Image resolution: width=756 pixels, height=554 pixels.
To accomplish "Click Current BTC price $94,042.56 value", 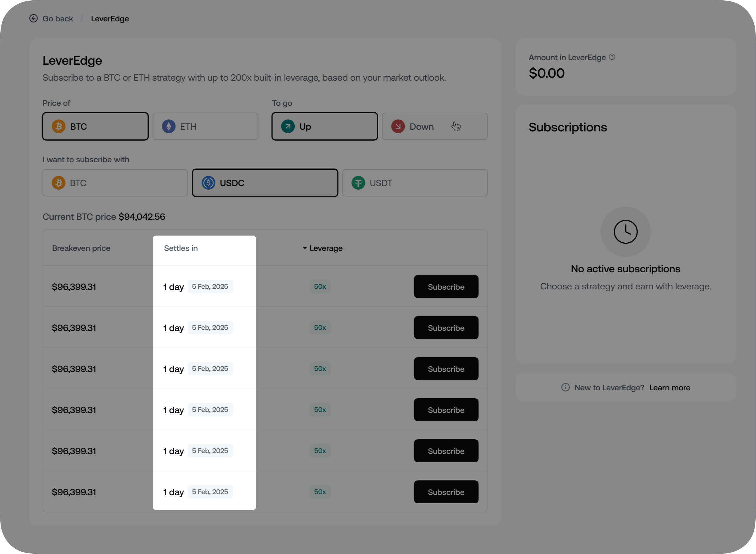I will click(x=142, y=217).
